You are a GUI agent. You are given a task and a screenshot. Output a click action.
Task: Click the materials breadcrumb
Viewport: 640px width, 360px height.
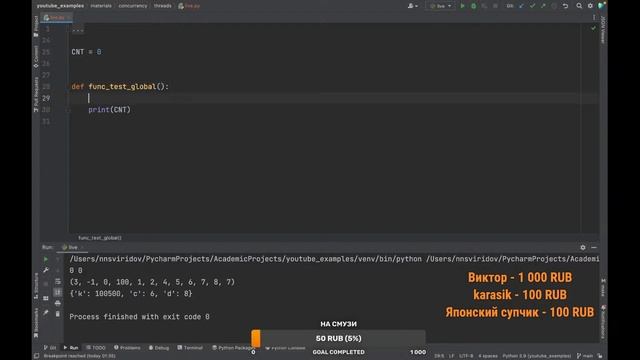click(101, 6)
